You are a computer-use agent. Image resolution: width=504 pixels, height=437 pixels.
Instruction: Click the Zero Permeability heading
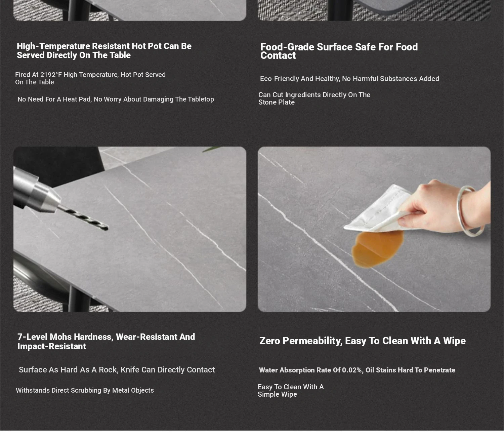(x=363, y=341)
